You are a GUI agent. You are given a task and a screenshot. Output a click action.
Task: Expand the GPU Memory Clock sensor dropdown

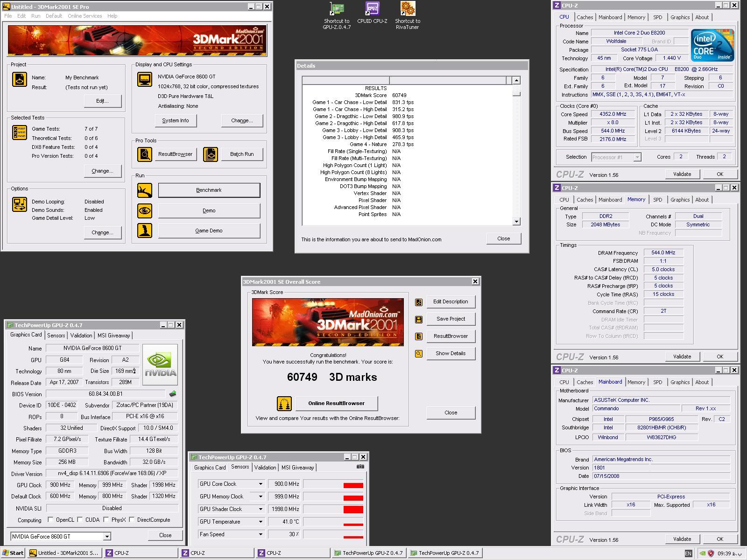click(x=261, y=497)
